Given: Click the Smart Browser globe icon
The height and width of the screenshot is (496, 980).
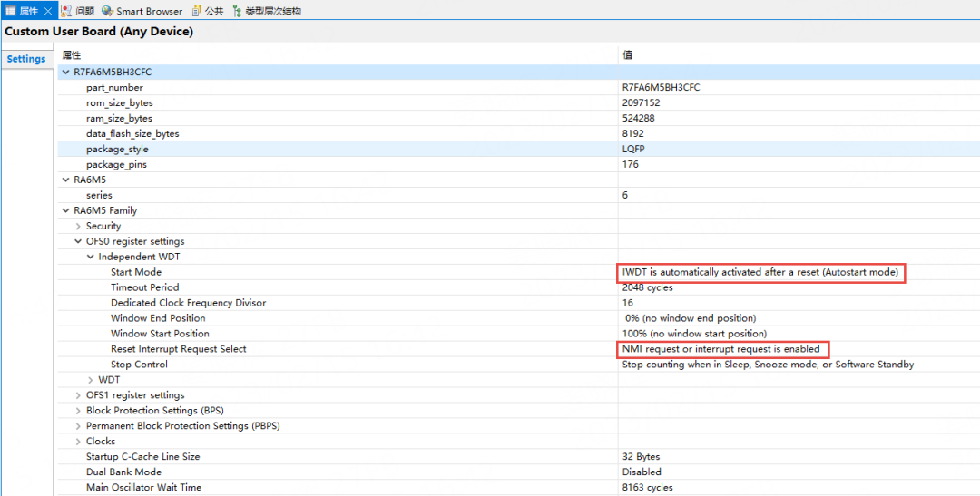Looking at the screenshot, I should [107, 11].
